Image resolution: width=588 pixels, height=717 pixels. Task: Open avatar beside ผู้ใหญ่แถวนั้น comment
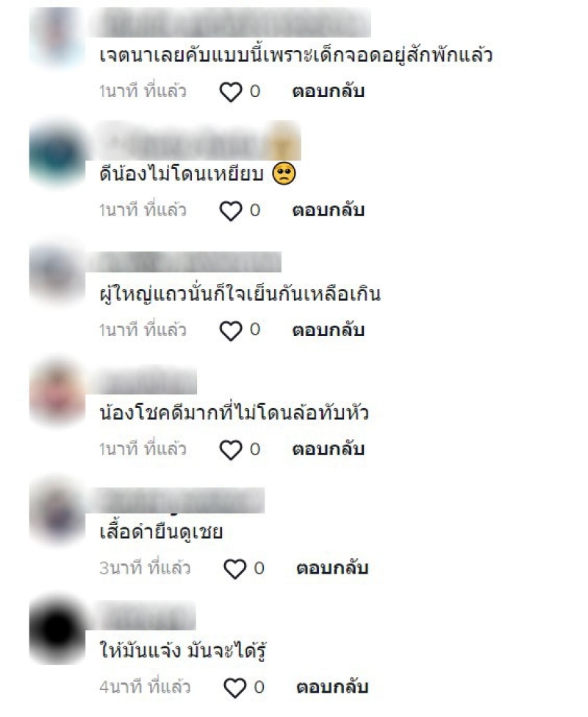pos(57,272)
